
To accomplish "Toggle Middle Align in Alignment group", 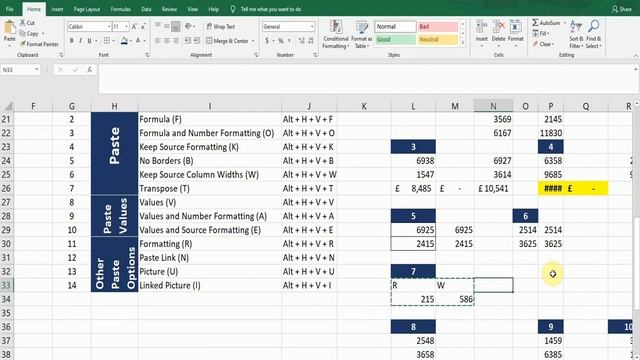I will tap(167, 27).
